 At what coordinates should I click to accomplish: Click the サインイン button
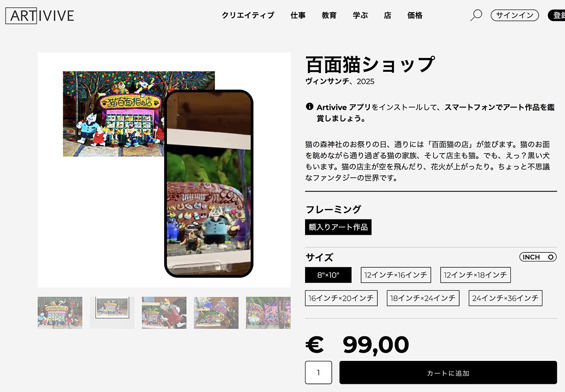pyautogui.click(x=515, y=15)
